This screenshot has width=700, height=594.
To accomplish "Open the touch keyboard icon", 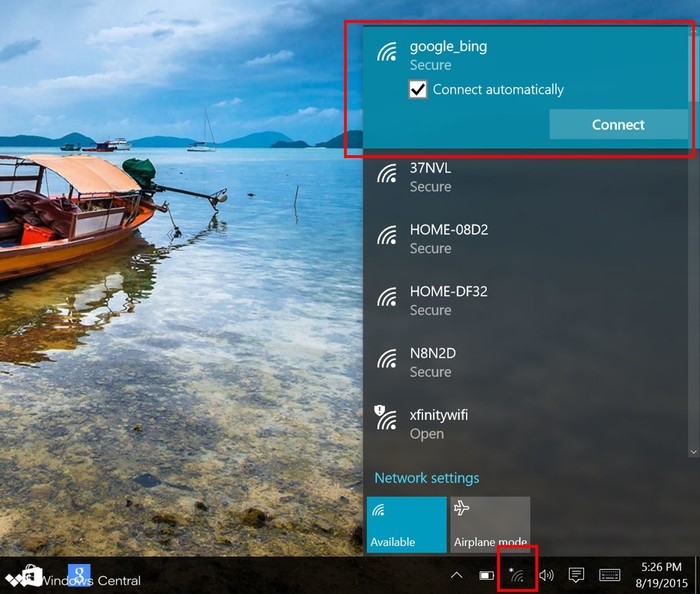I will (610, 575).
